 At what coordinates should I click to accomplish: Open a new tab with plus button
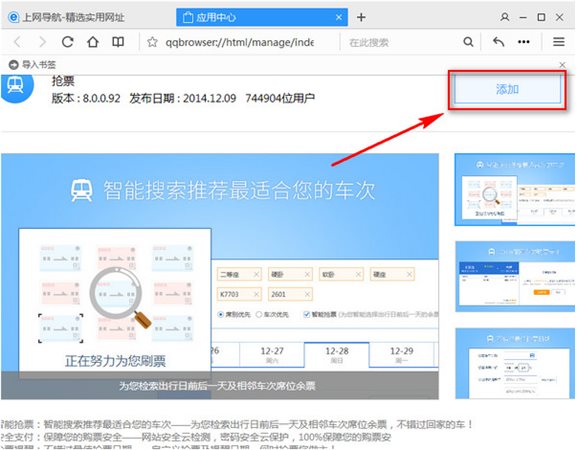[x=361, y=17]
